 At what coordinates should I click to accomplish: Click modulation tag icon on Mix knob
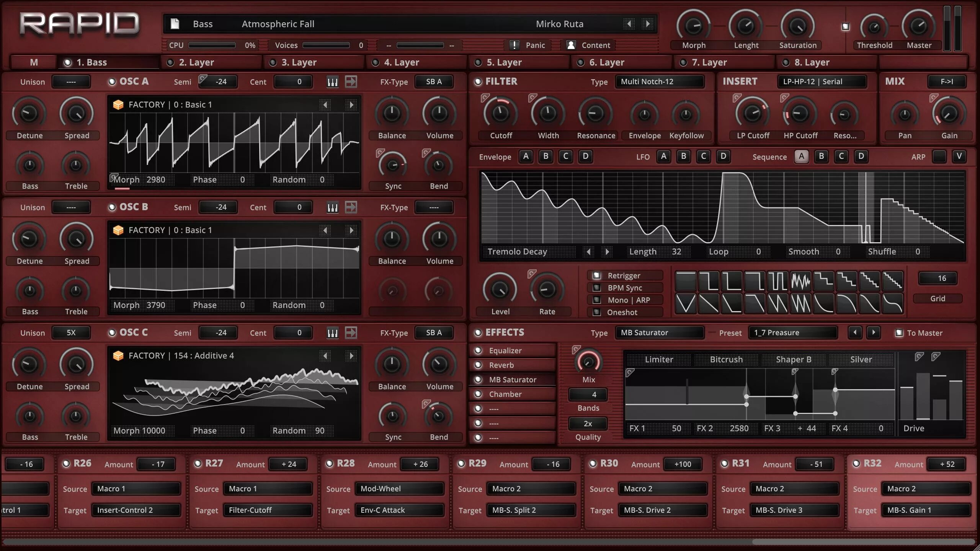(x=576, y=349)
